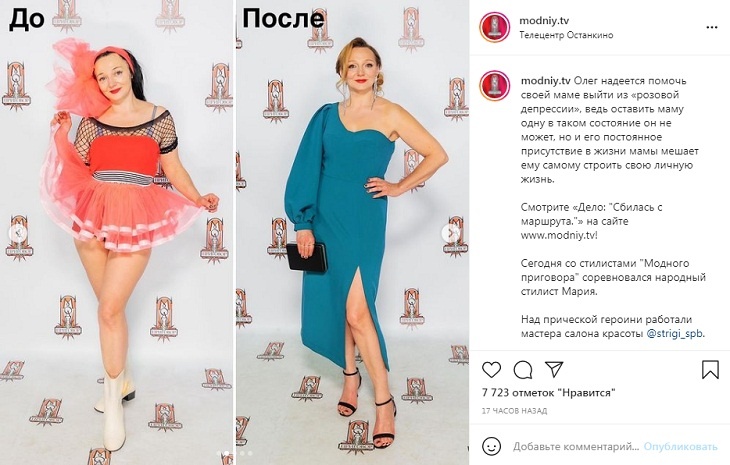This screenshot has width=730, height=465.
Task: Click the 17 часов назад timestamp
Action: click(514, 411)
